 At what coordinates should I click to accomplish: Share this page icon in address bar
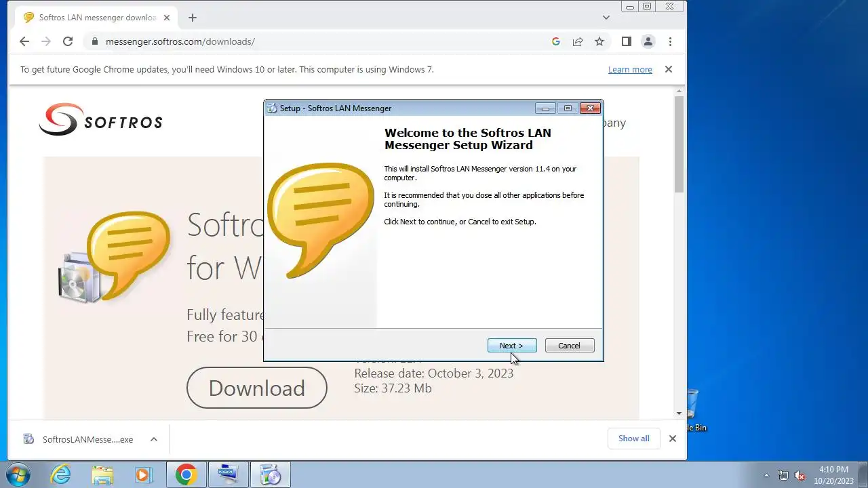[x=578, y=41]
